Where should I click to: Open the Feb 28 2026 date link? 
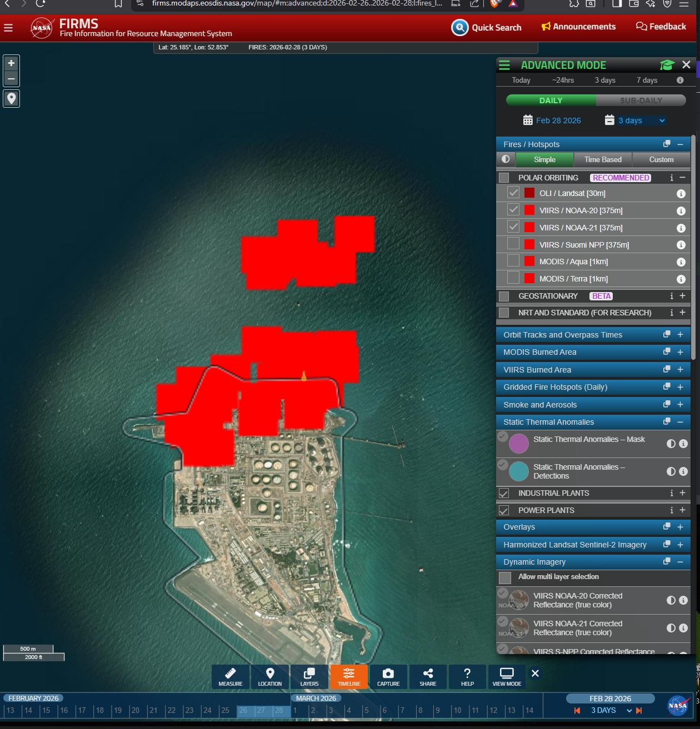tap(558, 120)
